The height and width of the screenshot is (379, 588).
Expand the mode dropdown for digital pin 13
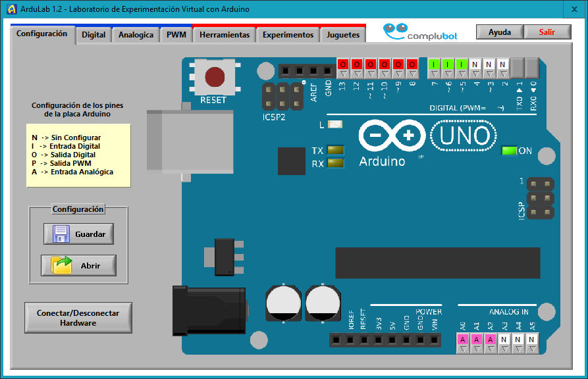pyautogui.click(x=342, y=74)
